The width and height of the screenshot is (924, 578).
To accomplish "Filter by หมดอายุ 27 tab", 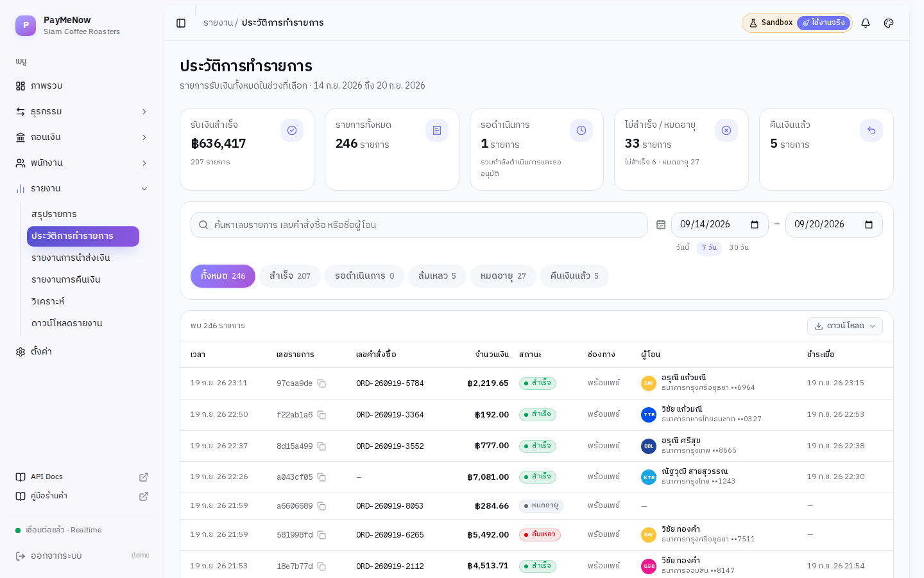I will tap(503, 276).
